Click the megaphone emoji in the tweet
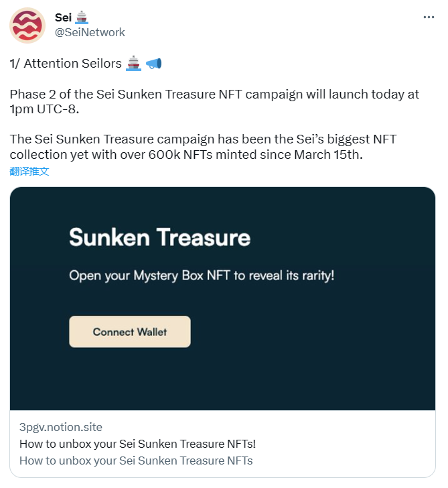This screenshot has height=488, width=448. coord(153,64)
